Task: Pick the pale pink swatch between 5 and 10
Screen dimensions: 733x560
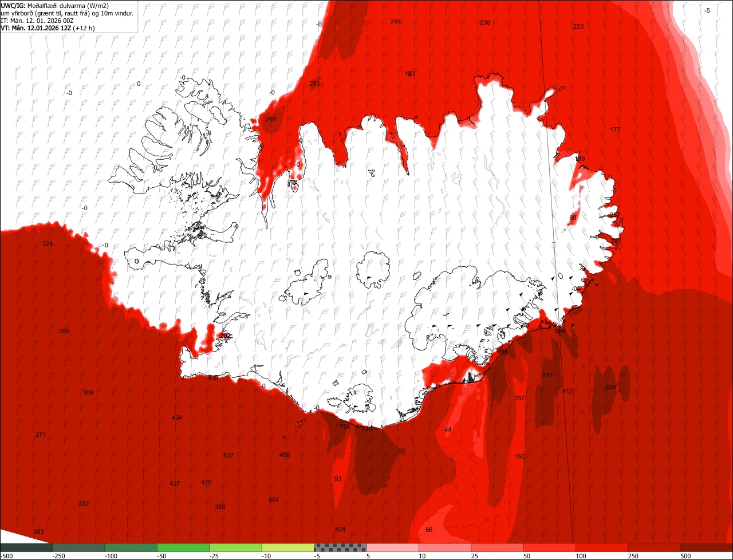Action: 393,547
